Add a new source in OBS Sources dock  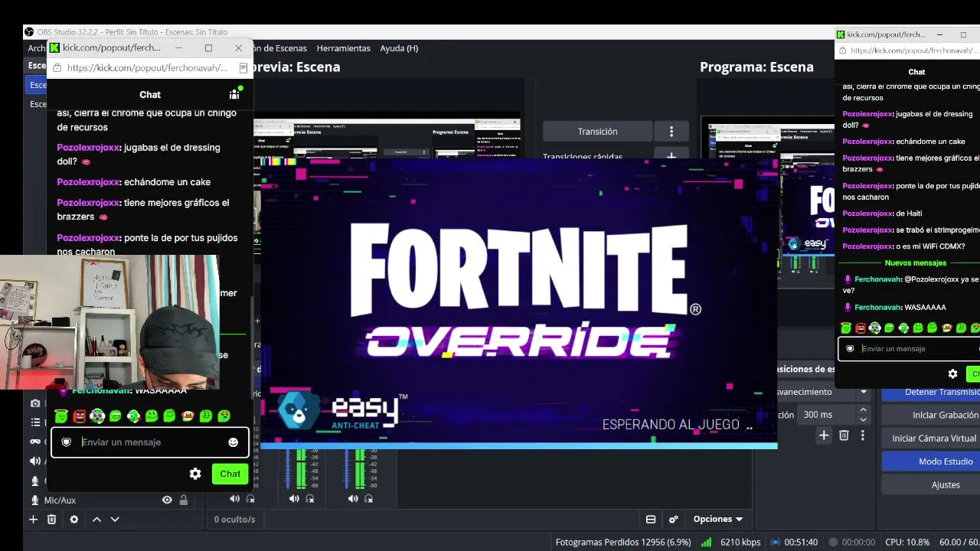click(33, 519)
